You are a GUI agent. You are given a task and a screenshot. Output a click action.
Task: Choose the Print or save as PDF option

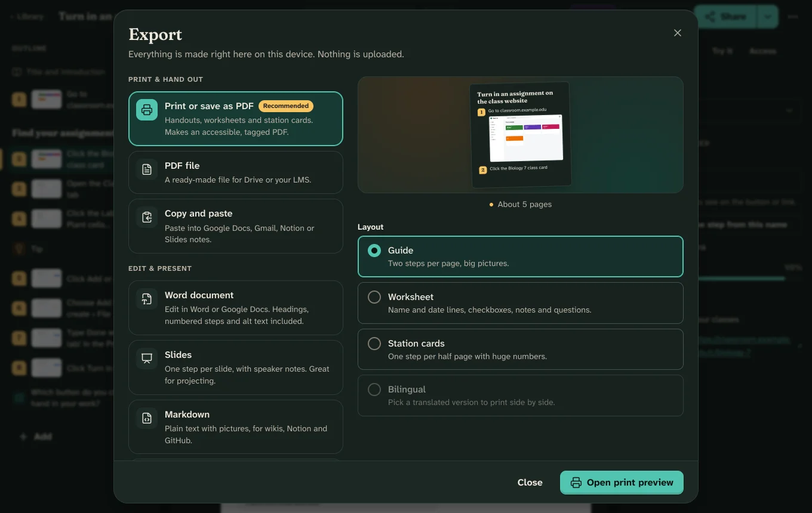[236, 119]
